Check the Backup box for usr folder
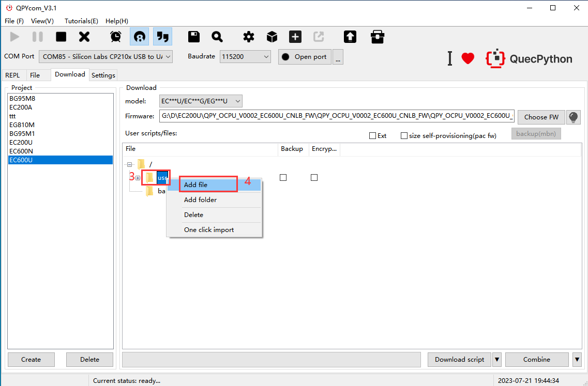This screenshot has height=386, width=588. coord(283,177)
